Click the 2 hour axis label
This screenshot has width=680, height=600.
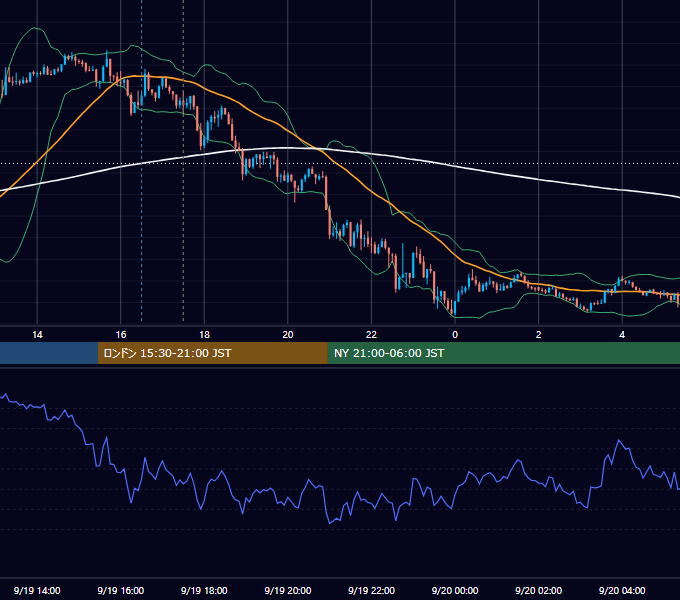(539, 335)
